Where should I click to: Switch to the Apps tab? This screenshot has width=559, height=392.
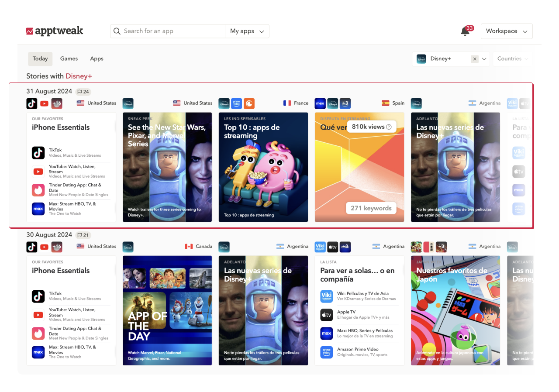click(x=97, y=59)
